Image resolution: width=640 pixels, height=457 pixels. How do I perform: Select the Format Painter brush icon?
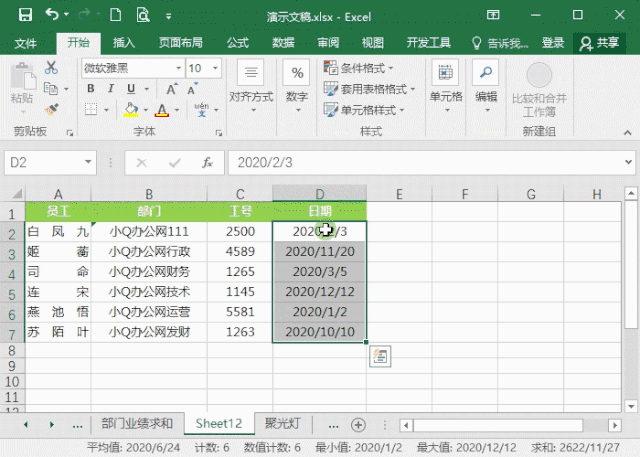pyautogui.click(x=51, y=109)
